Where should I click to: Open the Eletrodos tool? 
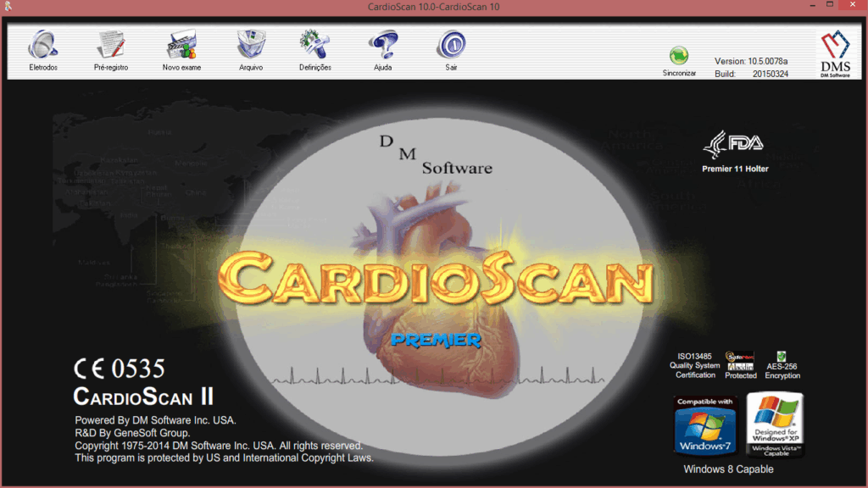click(43, 46)
